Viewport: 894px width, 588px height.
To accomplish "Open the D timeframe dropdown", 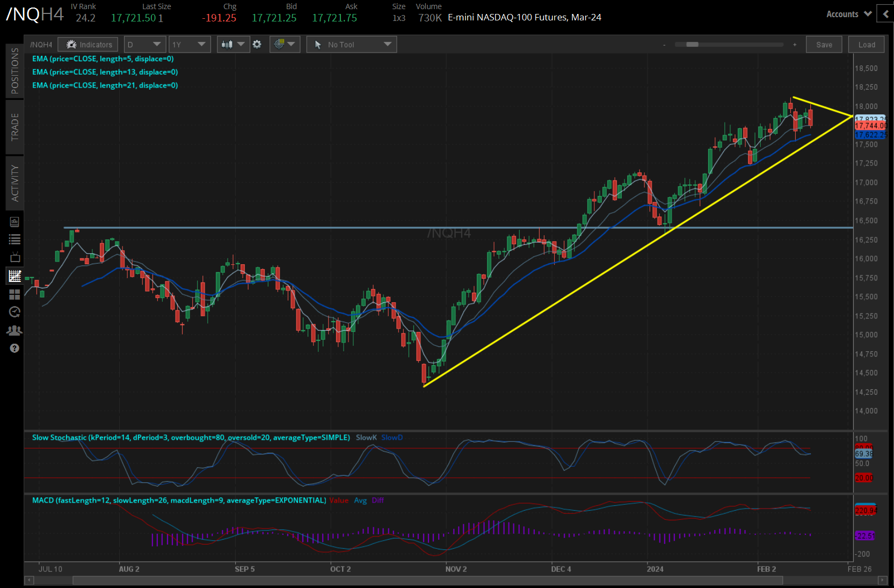I will (x=144, y=44).
